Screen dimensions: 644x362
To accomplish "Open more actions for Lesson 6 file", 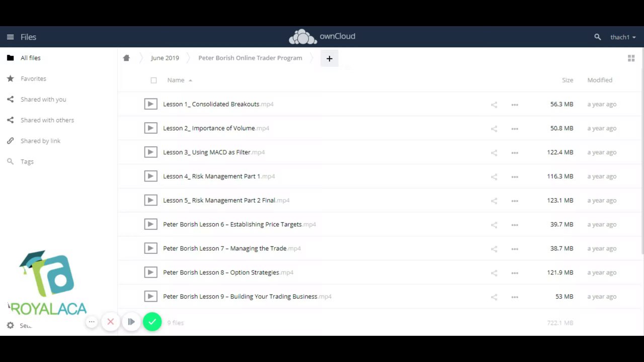I will tap(515, 225).
